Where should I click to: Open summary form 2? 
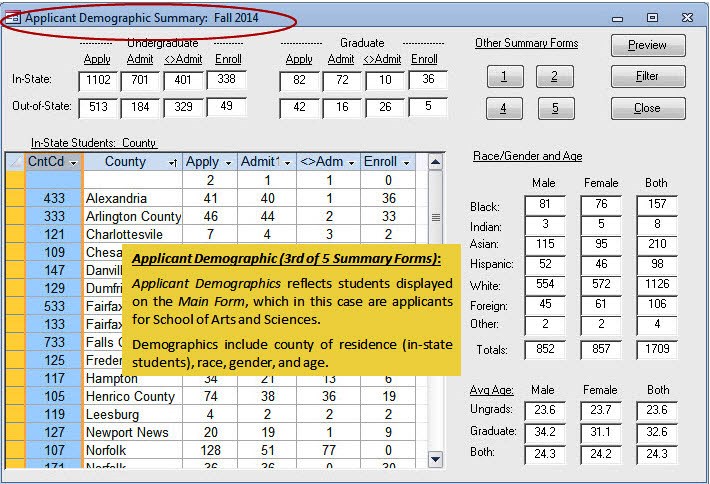tap(554, 77)
